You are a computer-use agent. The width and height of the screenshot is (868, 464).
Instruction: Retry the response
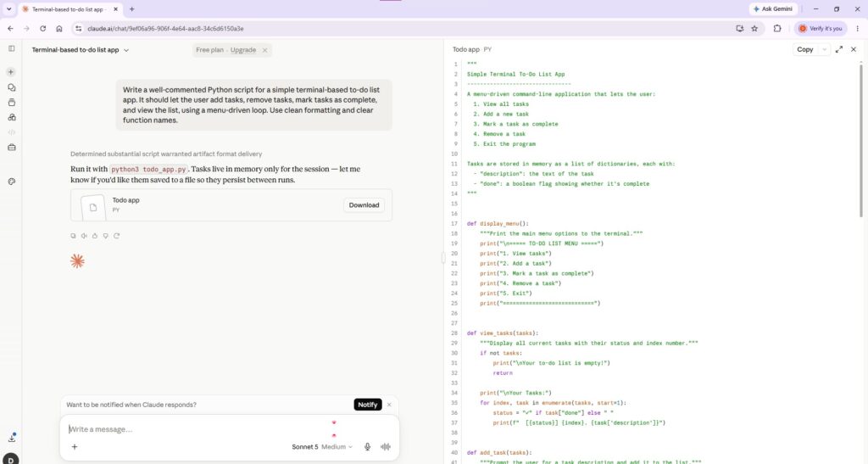[x=117, y=236]
